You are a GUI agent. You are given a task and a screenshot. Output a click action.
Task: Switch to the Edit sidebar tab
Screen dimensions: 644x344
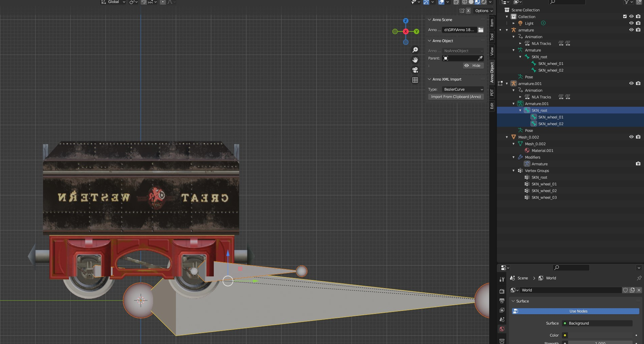pos(492,106)
